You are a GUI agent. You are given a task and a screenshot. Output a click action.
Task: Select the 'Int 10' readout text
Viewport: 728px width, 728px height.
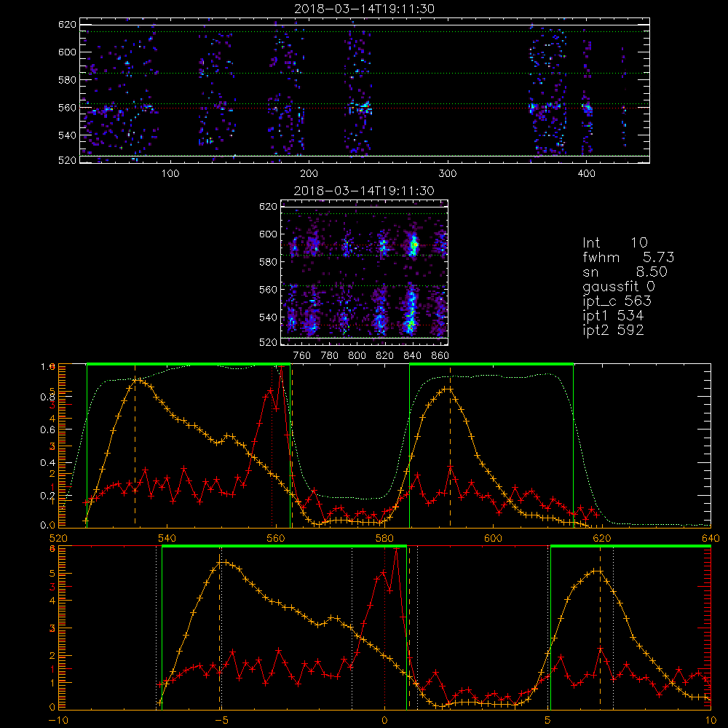pos(614,242)
